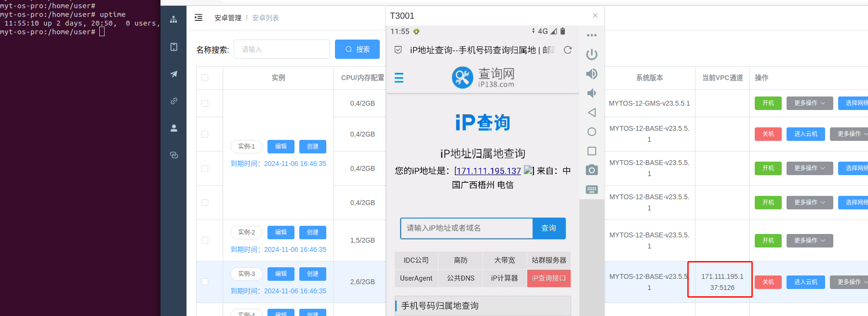Take a screenshot with the camera icon
868x316 pixels.
[x=592, y=170]
